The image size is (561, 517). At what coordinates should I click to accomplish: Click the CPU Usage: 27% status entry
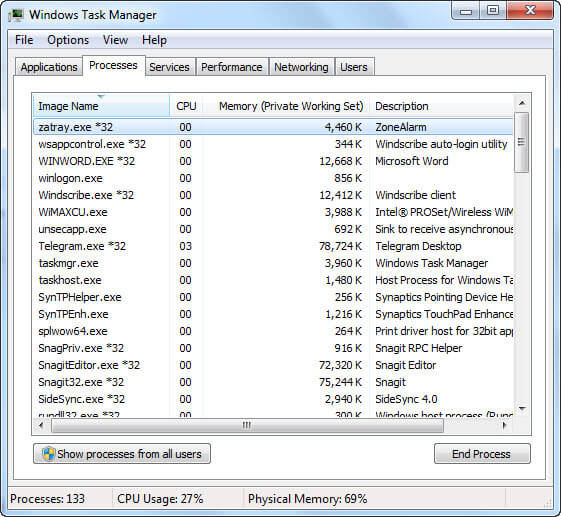click(x=160, y=499)
